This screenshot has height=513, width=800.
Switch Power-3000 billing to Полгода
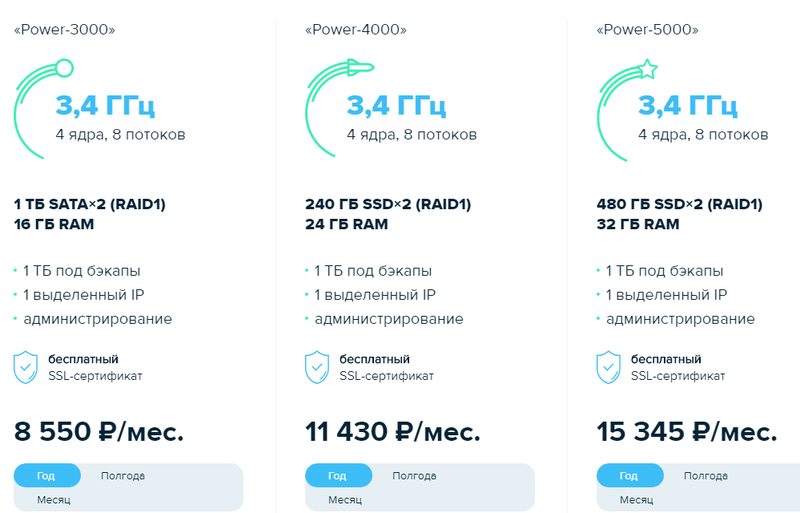(x=123, y=476)
